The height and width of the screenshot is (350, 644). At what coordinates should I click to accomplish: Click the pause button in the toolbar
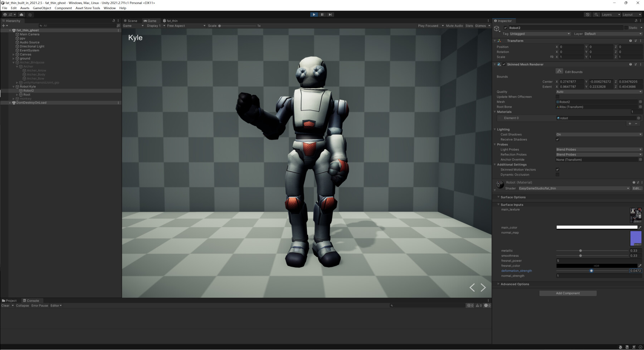pyautogui.click(x=322, y=14)
